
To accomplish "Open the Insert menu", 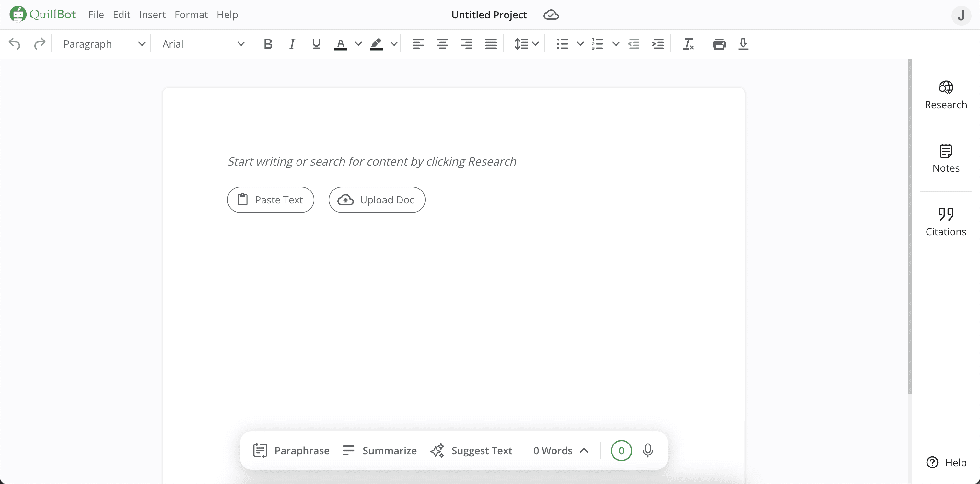I will (152, 15).
